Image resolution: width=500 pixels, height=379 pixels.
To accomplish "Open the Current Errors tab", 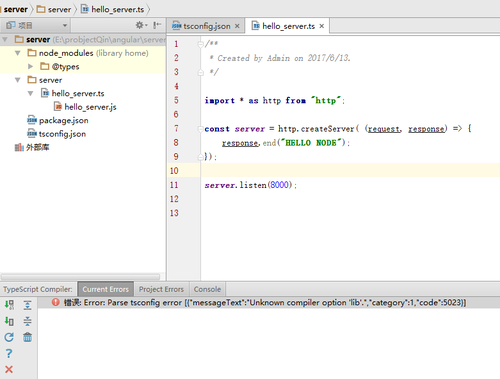I will [106, 289].
